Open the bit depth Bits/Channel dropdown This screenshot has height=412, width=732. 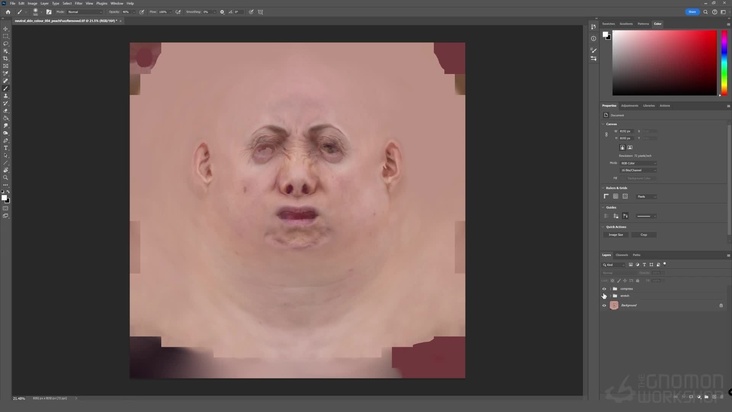[x=638, y=170]
